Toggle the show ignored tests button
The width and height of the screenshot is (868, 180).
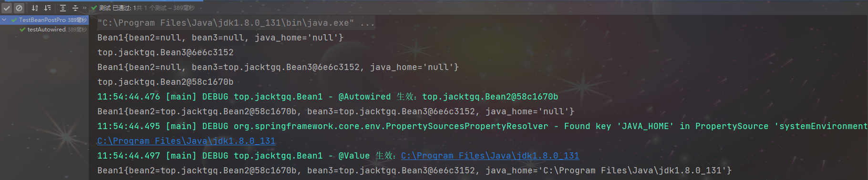point(19,8)
